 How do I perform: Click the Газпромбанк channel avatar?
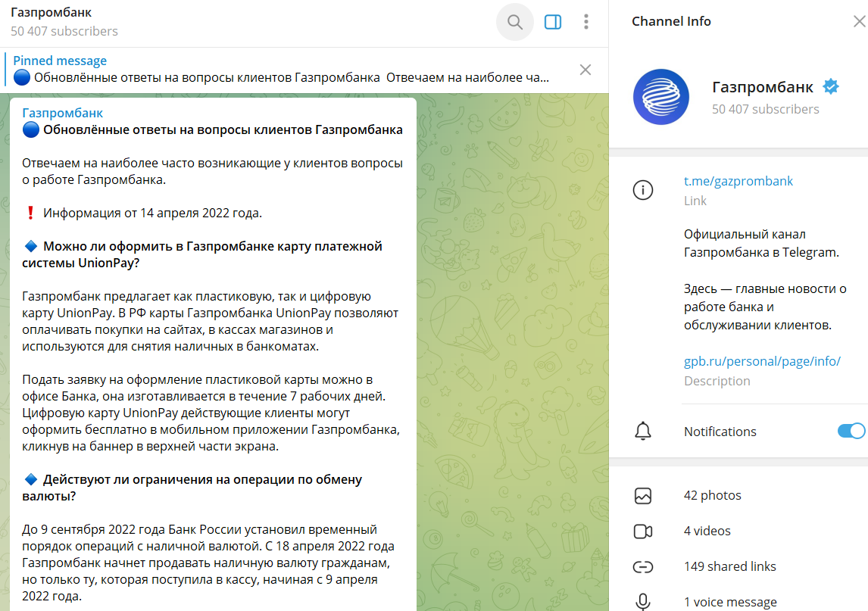point(661,97)
